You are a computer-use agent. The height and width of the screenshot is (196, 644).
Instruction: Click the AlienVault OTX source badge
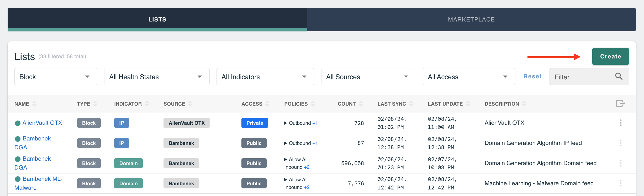point(187,123)
